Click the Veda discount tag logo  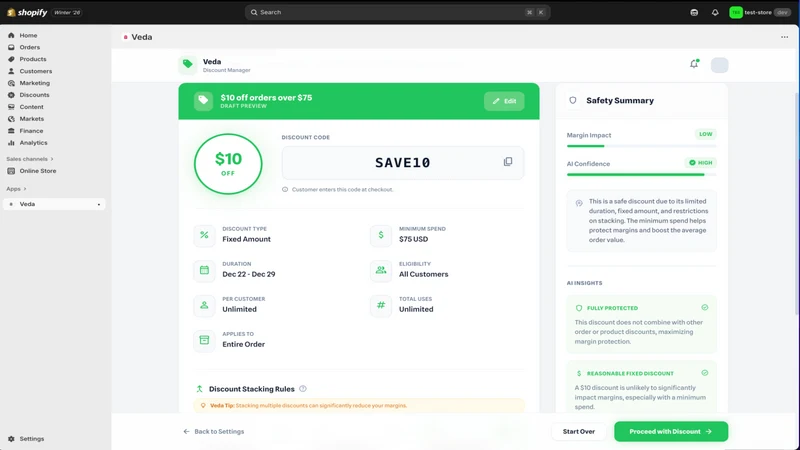pos(188,64)
